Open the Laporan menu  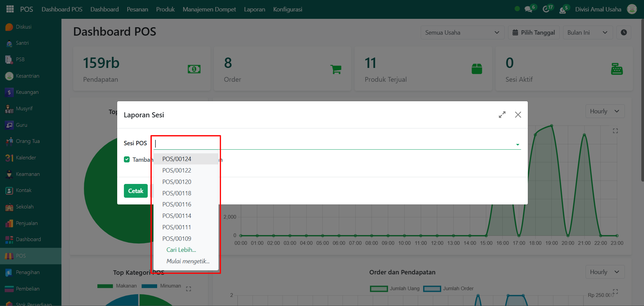(x=254, y=9)
